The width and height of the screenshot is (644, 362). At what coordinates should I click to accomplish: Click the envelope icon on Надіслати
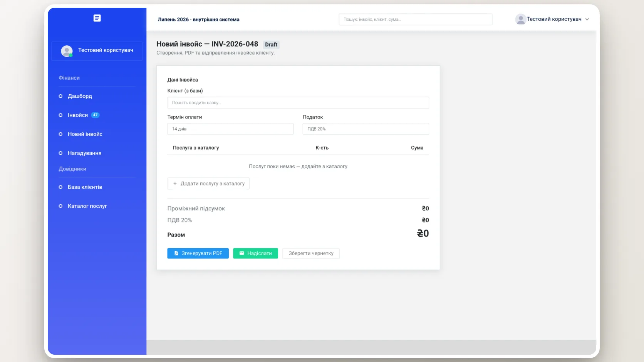pyautogui.click(x=242, y=253)
